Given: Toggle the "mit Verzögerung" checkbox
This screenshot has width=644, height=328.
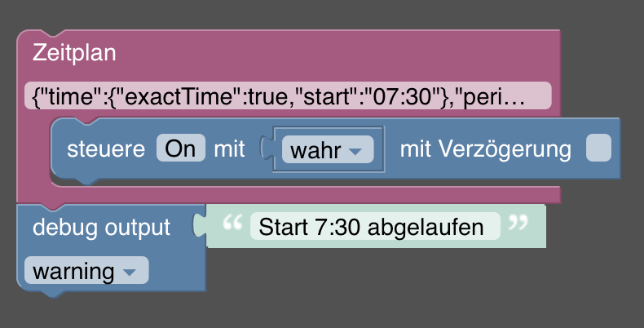Looking at the screenshot, I should click(x=598, y=148).
